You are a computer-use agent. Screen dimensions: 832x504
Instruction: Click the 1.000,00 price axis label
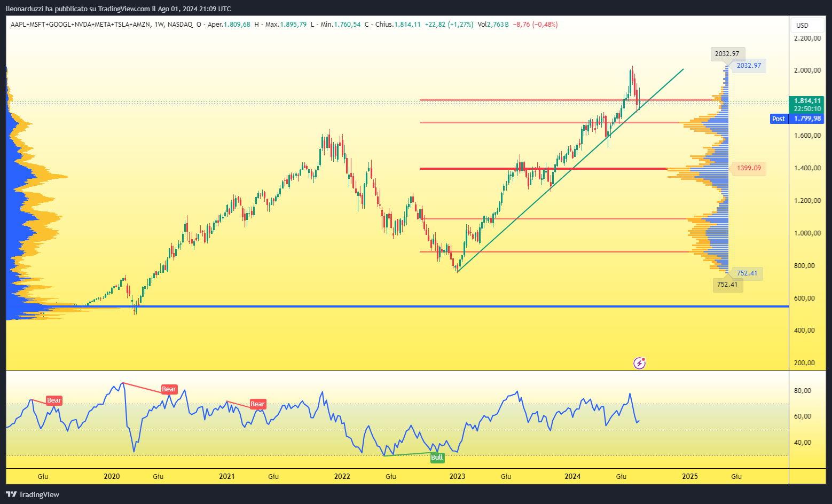[x=807, y=233]
